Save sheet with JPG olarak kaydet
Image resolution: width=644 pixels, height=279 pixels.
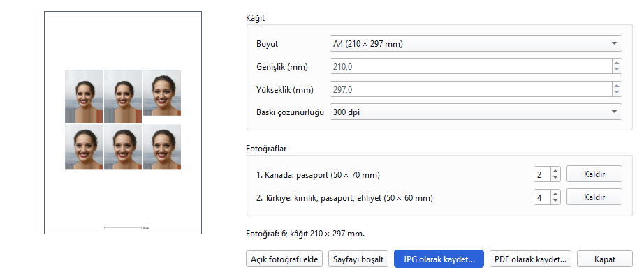click(x=439, y=259)
